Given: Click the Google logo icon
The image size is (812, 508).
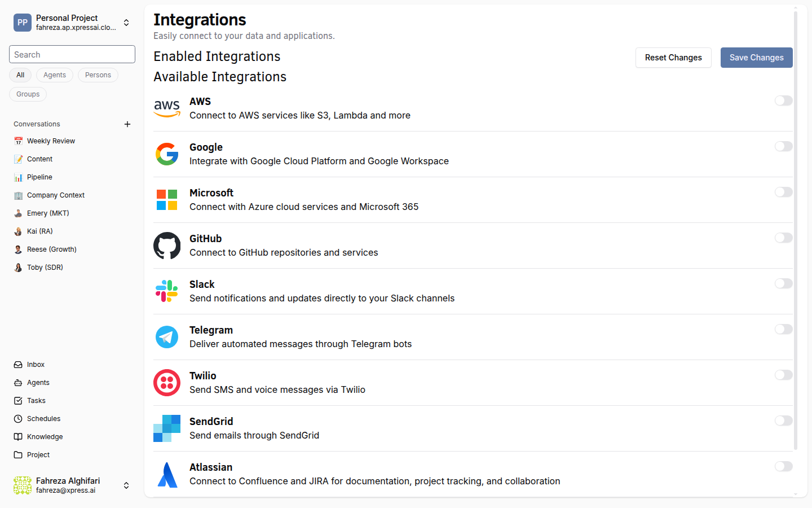Looking at the screenshot, I should [167, 154].
